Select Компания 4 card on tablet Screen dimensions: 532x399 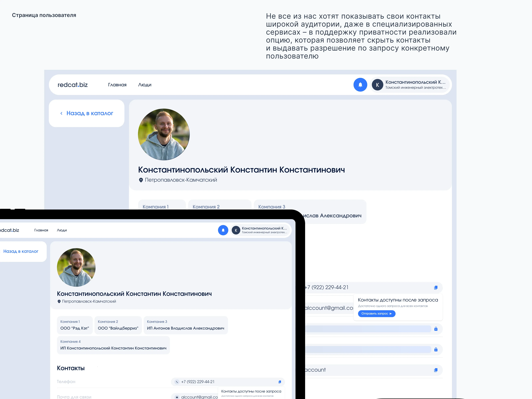point(113,345)
